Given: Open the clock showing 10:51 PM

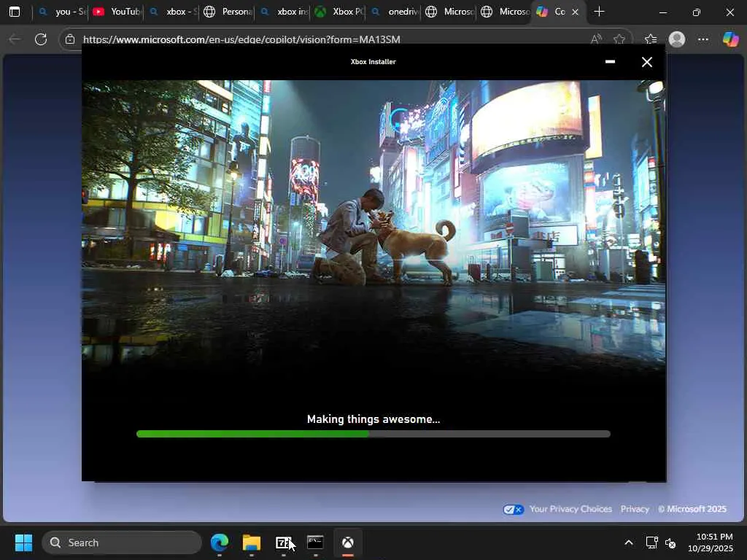Looking at the screenshot, I should [x=711, y=542].
